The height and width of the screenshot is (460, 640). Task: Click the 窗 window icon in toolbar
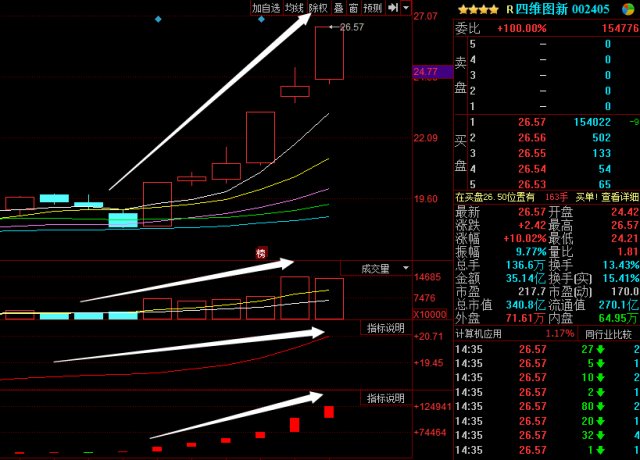[354, 7]
